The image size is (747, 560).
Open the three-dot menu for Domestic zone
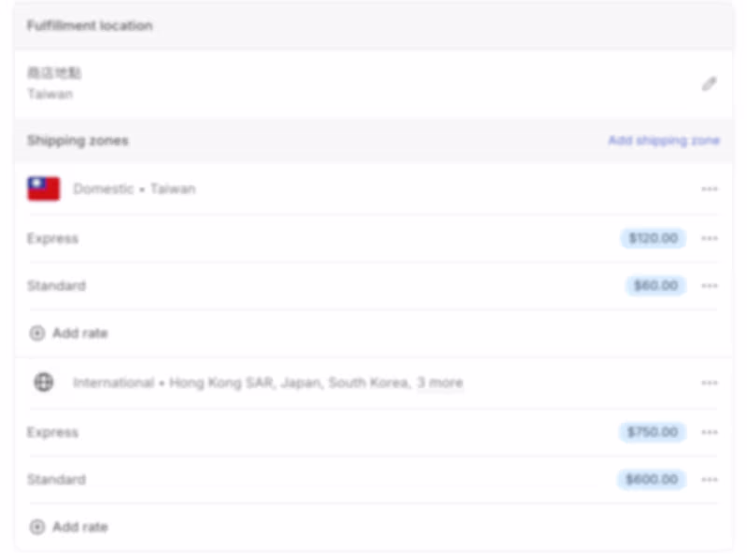710,188
